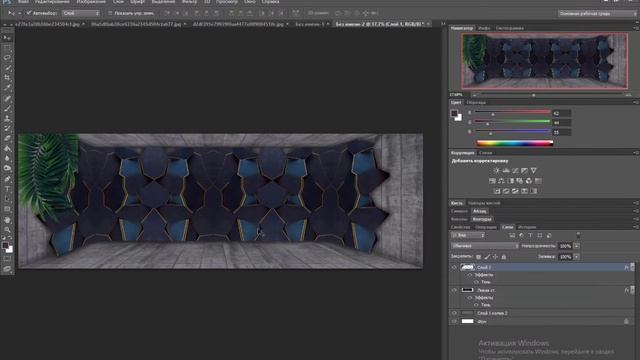This screenshot has width=640, height=360.
Task: Open the Фильтр menu
Action: [x=189, y=2]
